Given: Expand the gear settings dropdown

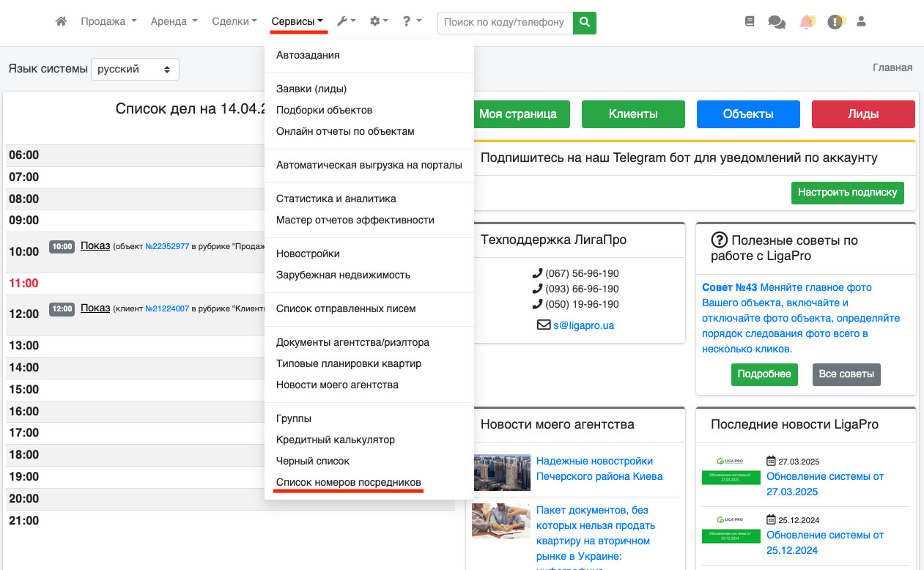Looking at the screenshot, I should [x=378, y=22].
